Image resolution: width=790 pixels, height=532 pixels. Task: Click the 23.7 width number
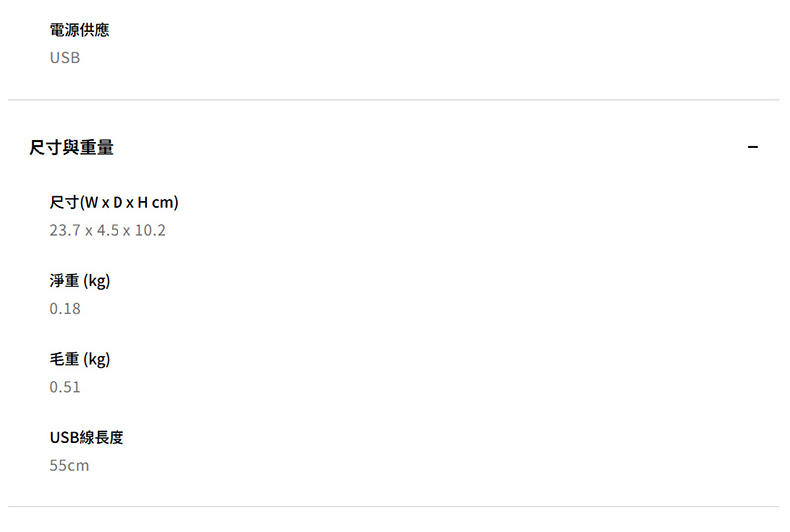click(x=65, y=231)
